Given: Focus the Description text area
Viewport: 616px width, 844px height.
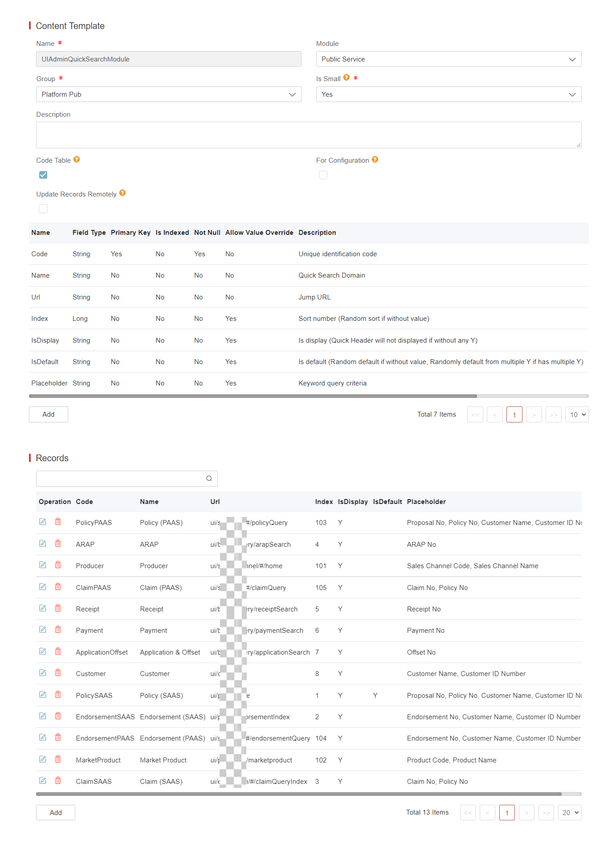Looking at the screenshot, I should tap(309, 135).
